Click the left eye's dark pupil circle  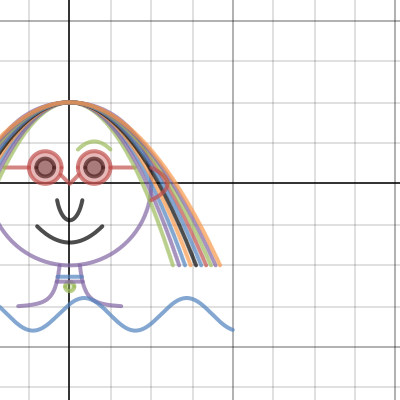[45, 167]
